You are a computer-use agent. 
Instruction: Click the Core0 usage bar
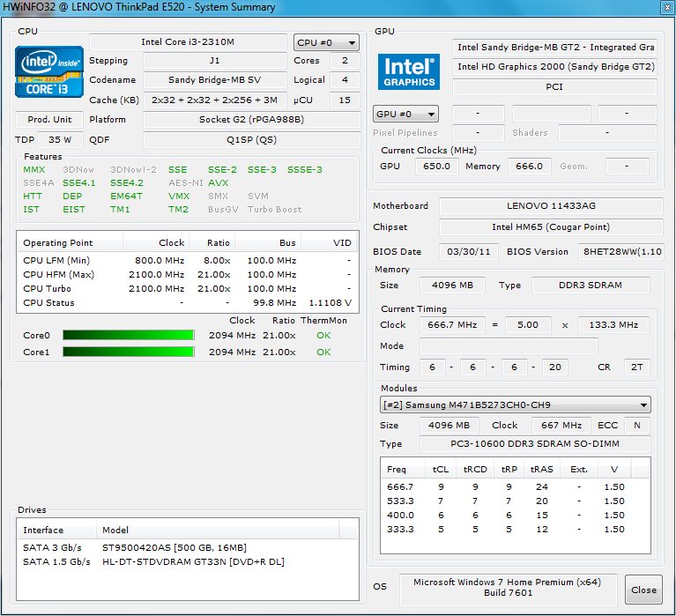pyautogui.click(x=129, y=335)
